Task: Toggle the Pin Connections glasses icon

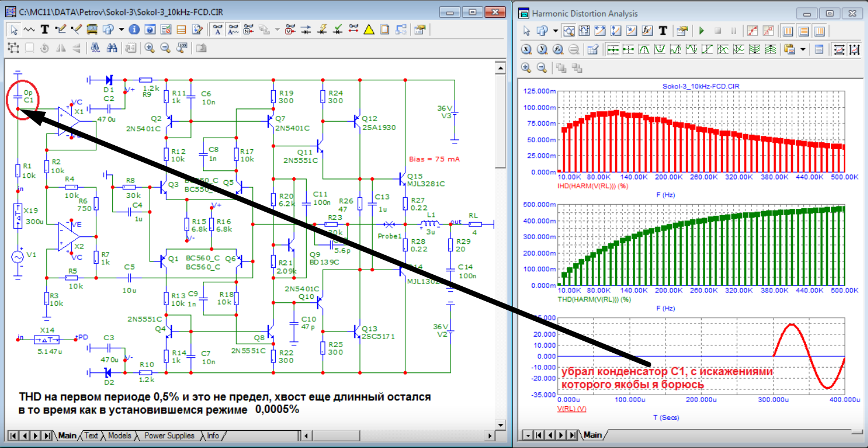Action: pyautogui.click(x=353, y=29)
